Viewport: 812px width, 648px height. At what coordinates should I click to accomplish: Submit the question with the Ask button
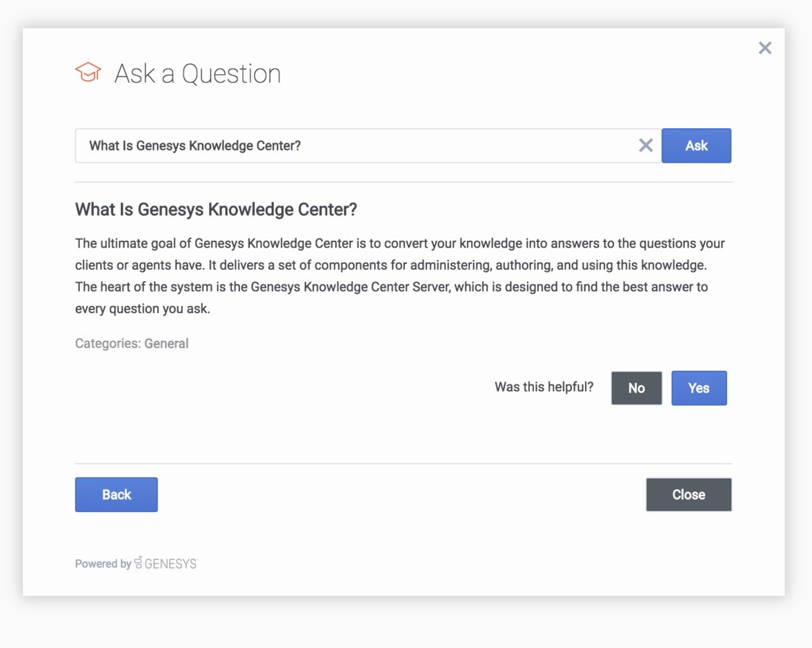click(697, 145)
